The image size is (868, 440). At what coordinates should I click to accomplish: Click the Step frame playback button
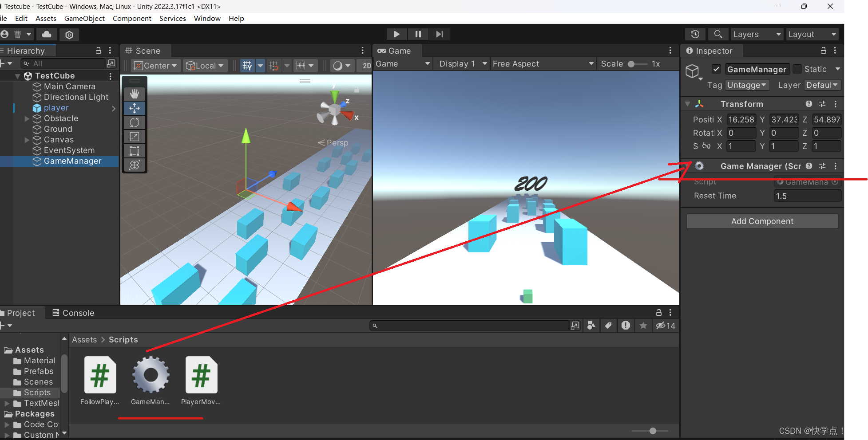439,34
